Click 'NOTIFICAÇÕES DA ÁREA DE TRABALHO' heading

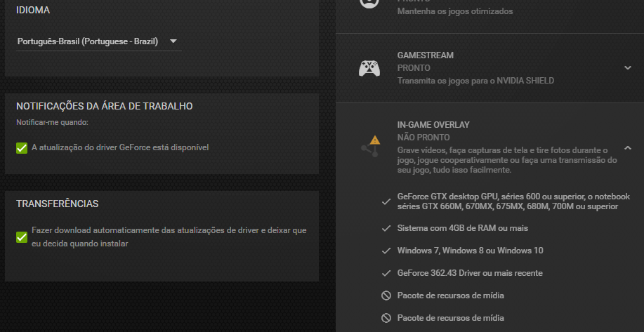[x=105, y=106]
